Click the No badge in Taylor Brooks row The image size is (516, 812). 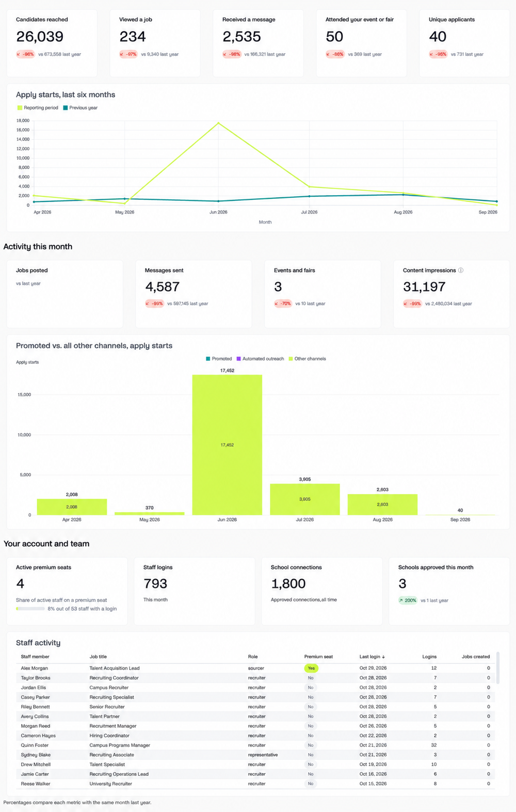[311, 678]
